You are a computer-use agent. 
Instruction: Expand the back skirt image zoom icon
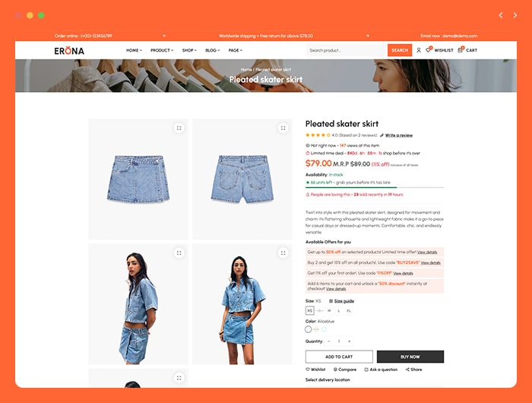click(x=283, y=128)
